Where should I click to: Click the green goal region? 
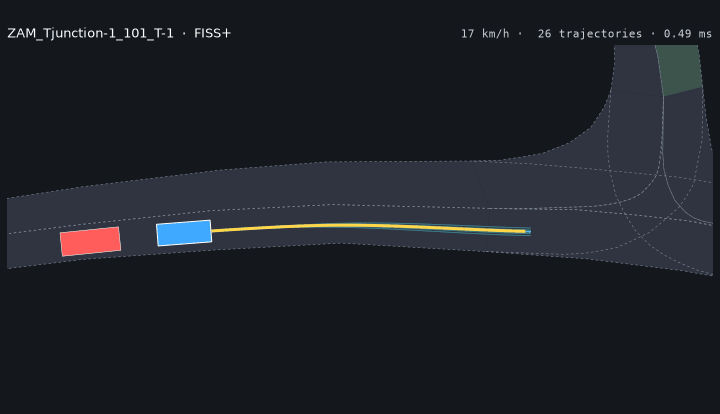[679, 70]
